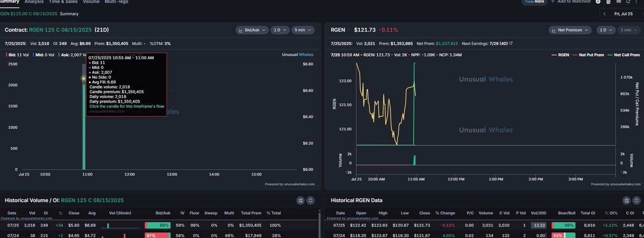Click the $1,350,405 Total Prem cell
The height and width of the screenshot is (238, 644).
[249, 225]
